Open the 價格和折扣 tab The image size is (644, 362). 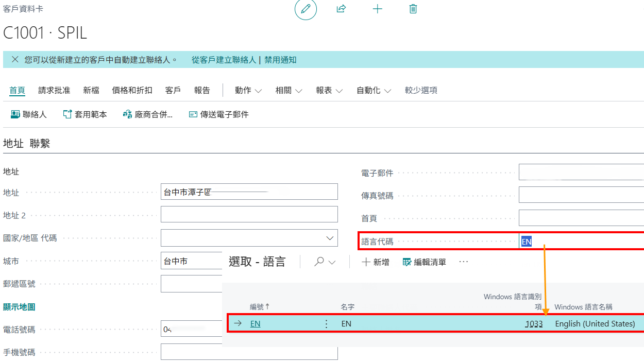click(x=132, y=90)
